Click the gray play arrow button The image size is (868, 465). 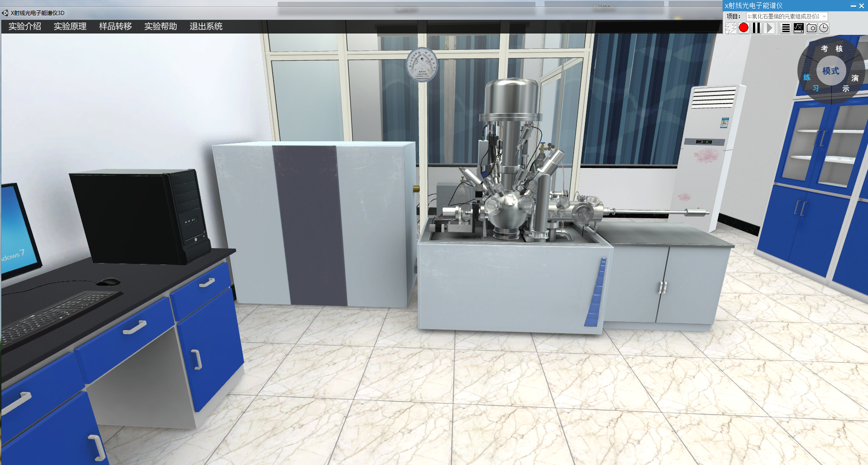coord(769,28)
